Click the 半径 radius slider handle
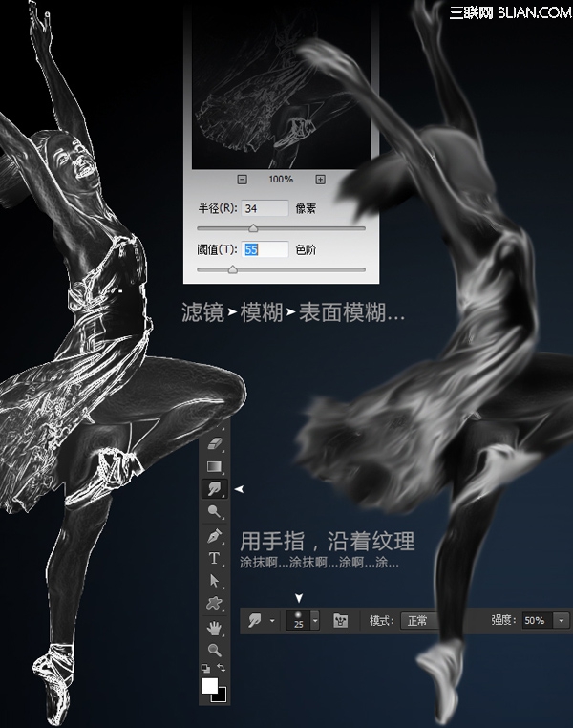573x728 pixels. coord(253,228)
